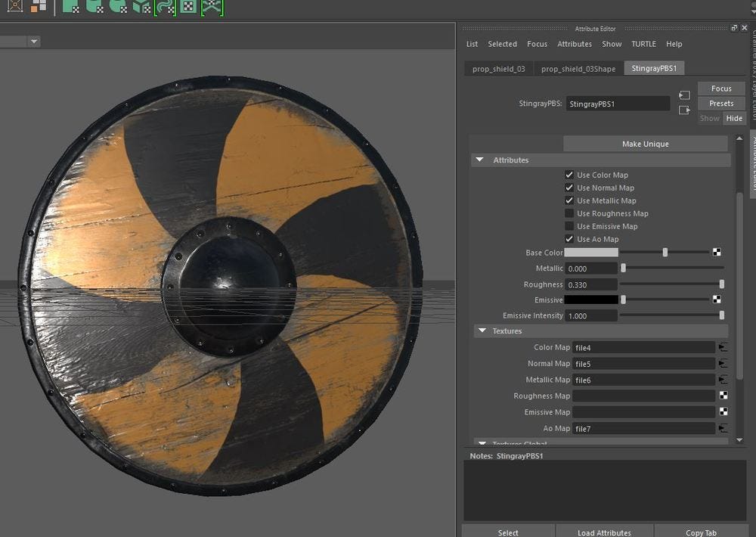Open the viewport panel dropdown arrow
Image resolution: width=756 pixels, height=537 pixels.
point(34,42)
